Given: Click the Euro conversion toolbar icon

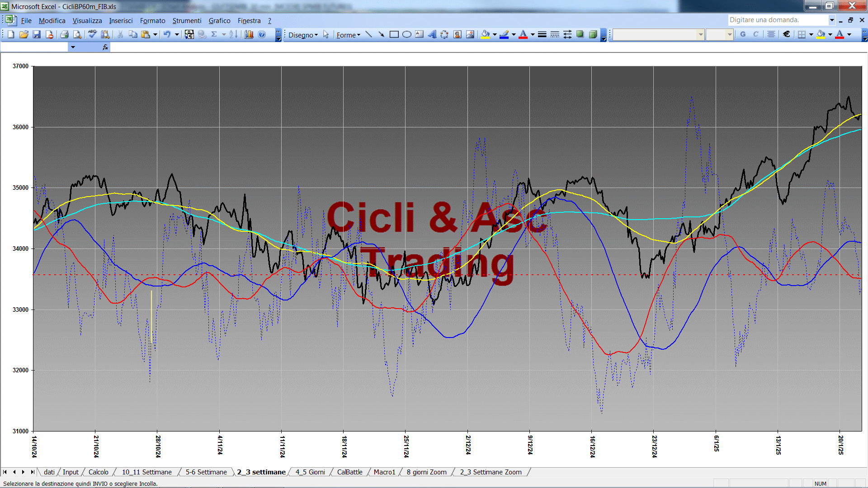Looking at the screenshot, I should [x=189, y=34].
